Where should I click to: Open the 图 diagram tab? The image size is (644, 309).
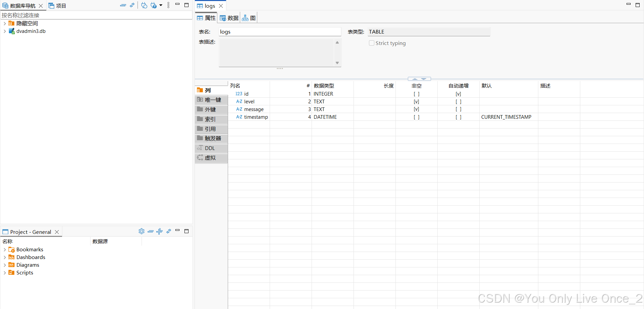click(x=249, y=18)
